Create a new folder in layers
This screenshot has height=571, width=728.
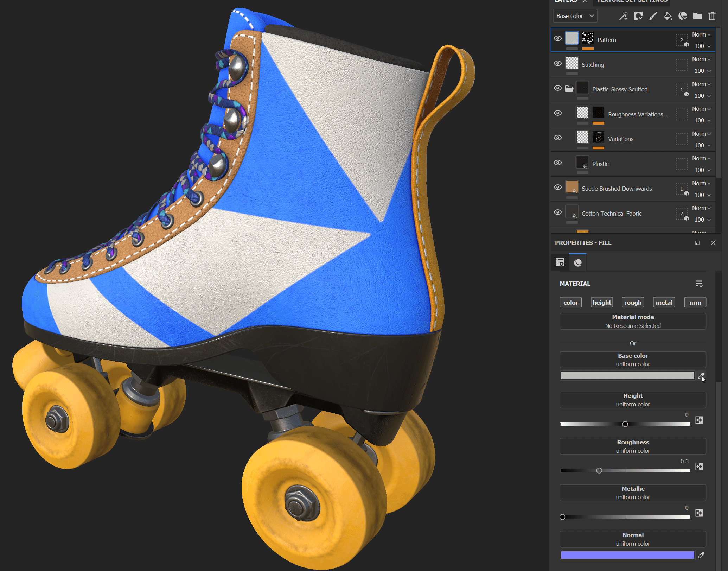coord(697,16)
